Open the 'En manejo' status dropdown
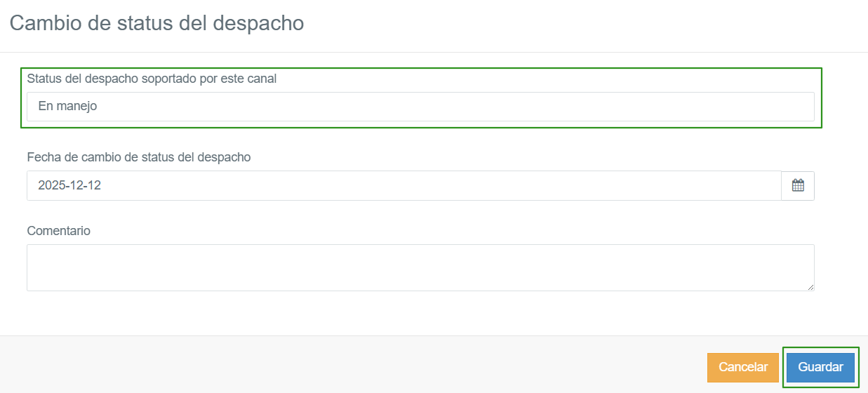Viewport: 868px width, 393px height. pyautogui.click(x=420, y=107)
